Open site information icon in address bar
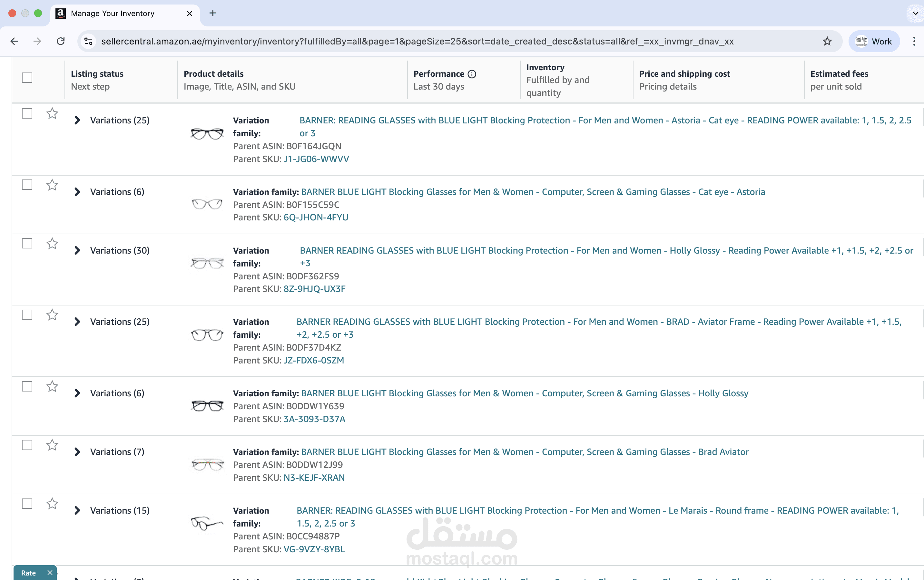Viewport: 924px width, 580px height. point(89,41)
